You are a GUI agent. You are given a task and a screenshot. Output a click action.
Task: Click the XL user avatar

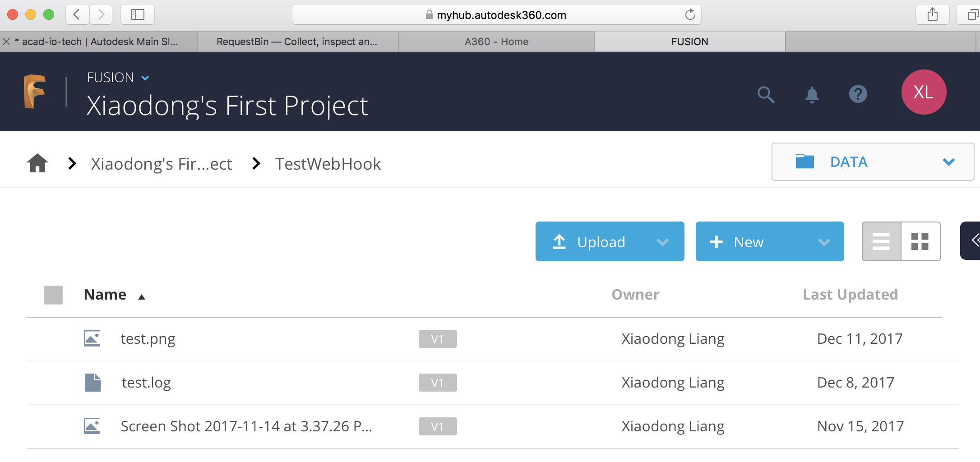[x=923, y=92]
